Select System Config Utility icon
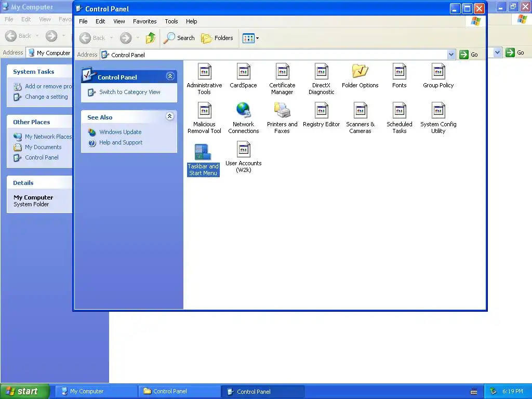The width and height of the screenshot is (532, 399). point(438,118)
